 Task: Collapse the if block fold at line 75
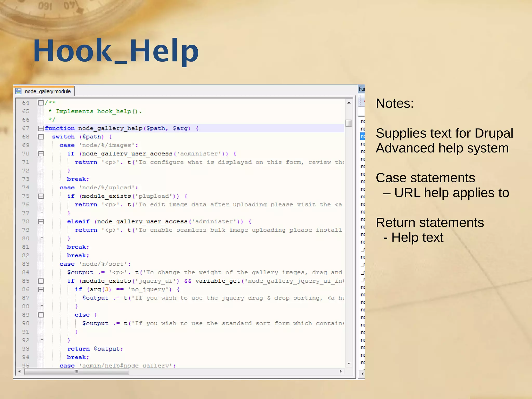(x=41, y=196)
